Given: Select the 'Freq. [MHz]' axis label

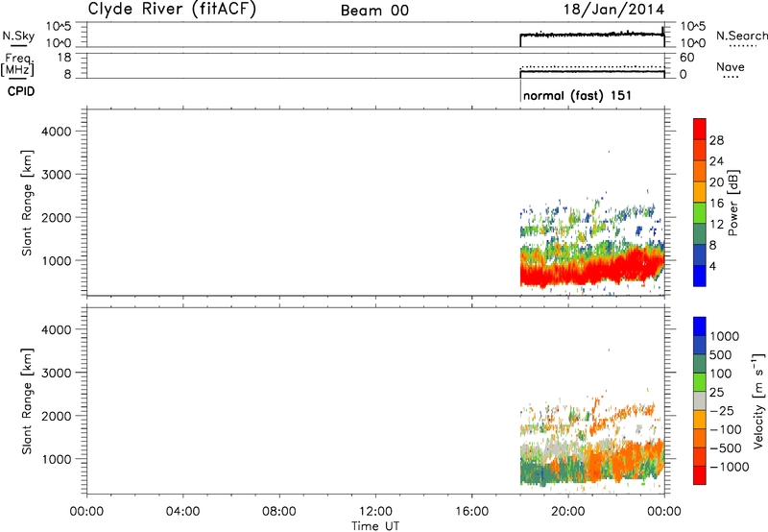Looking at the screenshot, I should pos(18,64).
